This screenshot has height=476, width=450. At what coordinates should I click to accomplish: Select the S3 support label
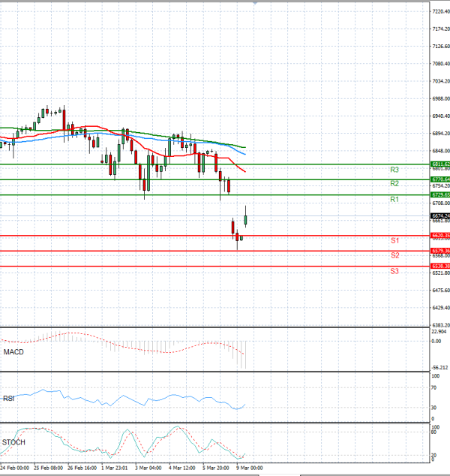pyautogui.click(x=394, y=270)
